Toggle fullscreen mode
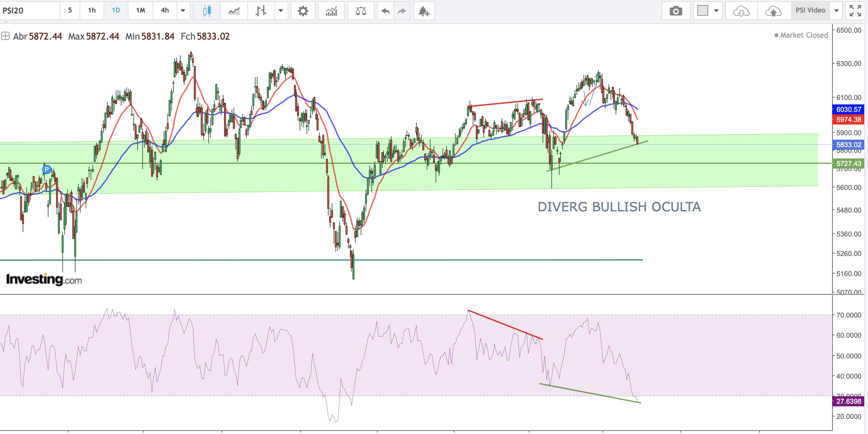Screen dimensions: 868x434 pos(855,11)
